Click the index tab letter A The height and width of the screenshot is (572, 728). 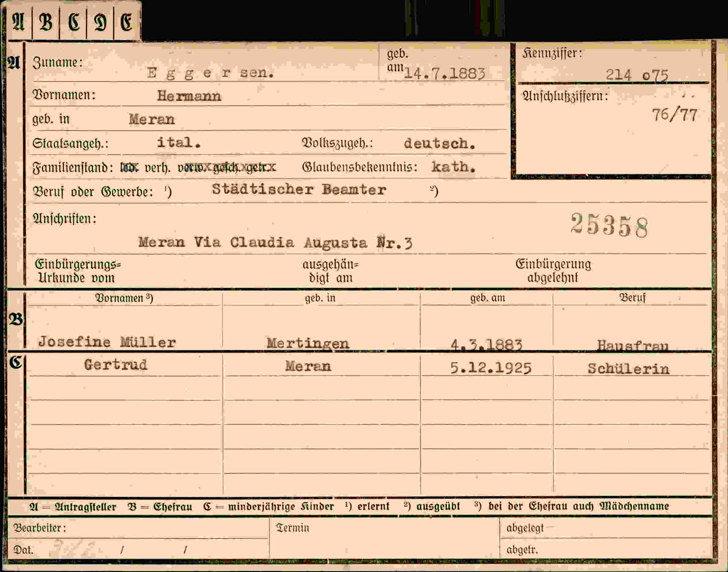(x=18, y=23)
